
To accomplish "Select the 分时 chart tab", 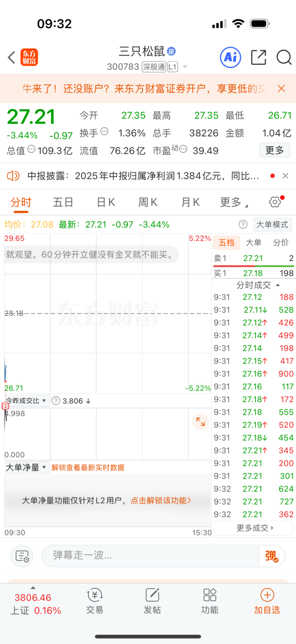I will click(21, 202).
